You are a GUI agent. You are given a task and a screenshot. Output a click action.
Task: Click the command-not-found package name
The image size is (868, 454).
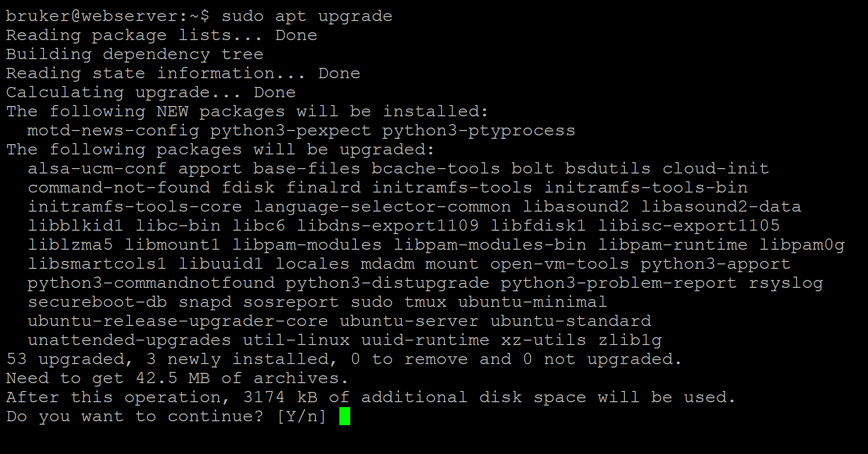coord(119,188)
